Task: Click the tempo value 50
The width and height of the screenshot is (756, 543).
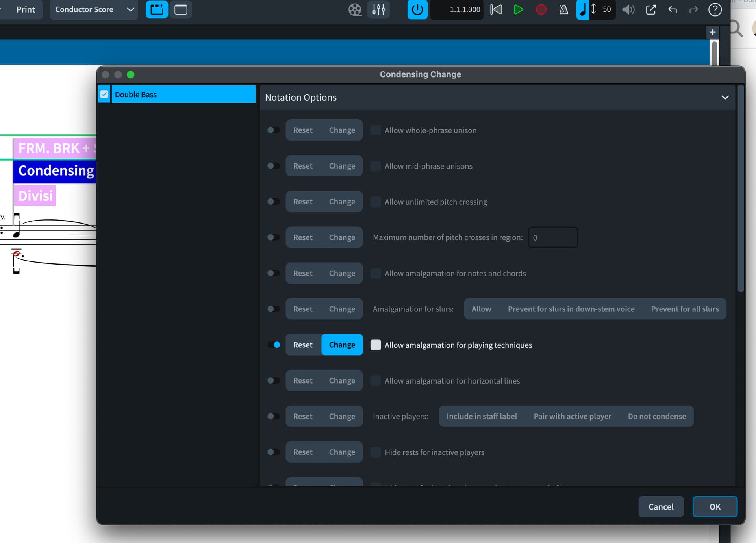Action: coord(607,9)
